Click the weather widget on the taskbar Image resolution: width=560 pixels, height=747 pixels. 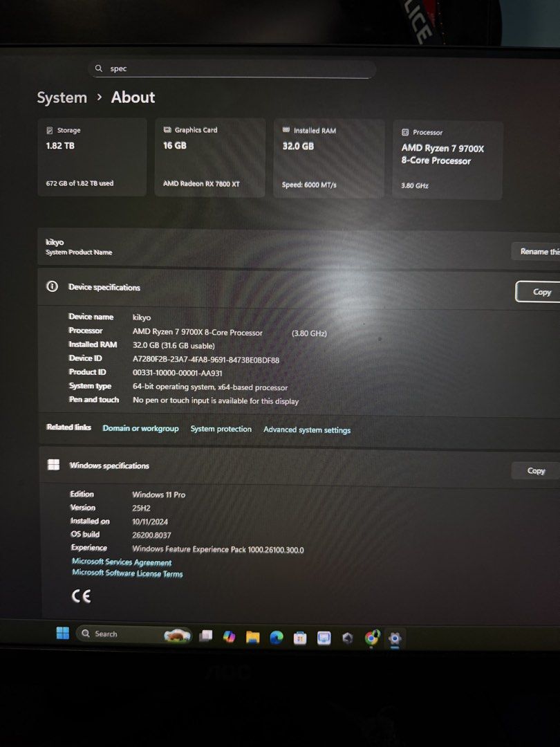[176, 633]
